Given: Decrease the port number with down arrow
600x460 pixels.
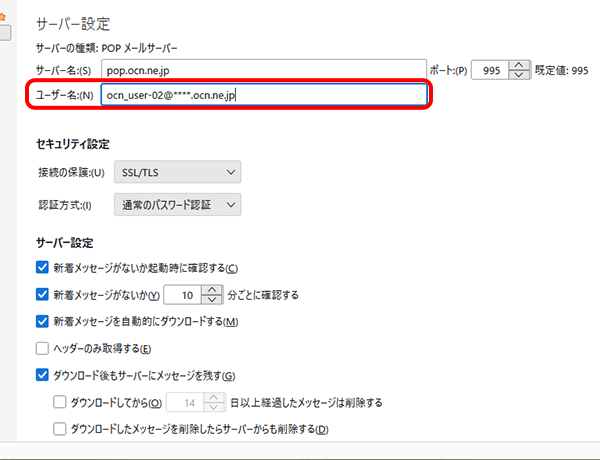Looking at the screenshot, I should pos(518,75).
